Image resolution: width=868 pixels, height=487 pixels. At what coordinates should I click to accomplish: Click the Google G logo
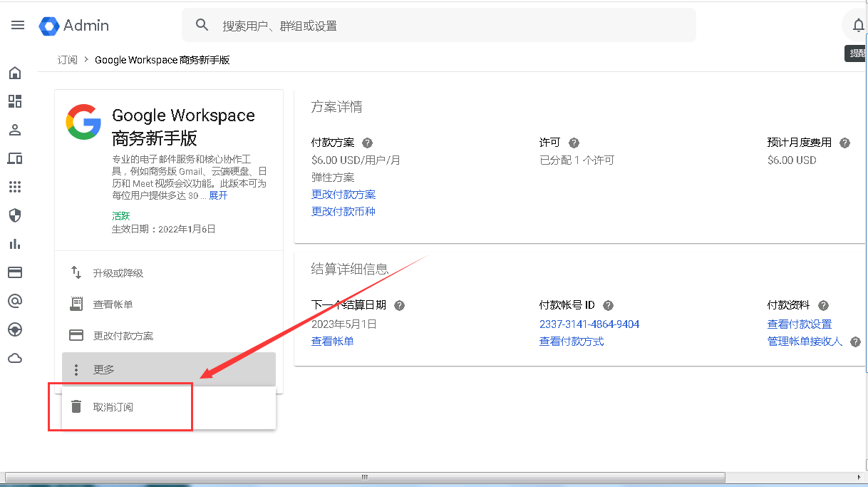(83, 122)
